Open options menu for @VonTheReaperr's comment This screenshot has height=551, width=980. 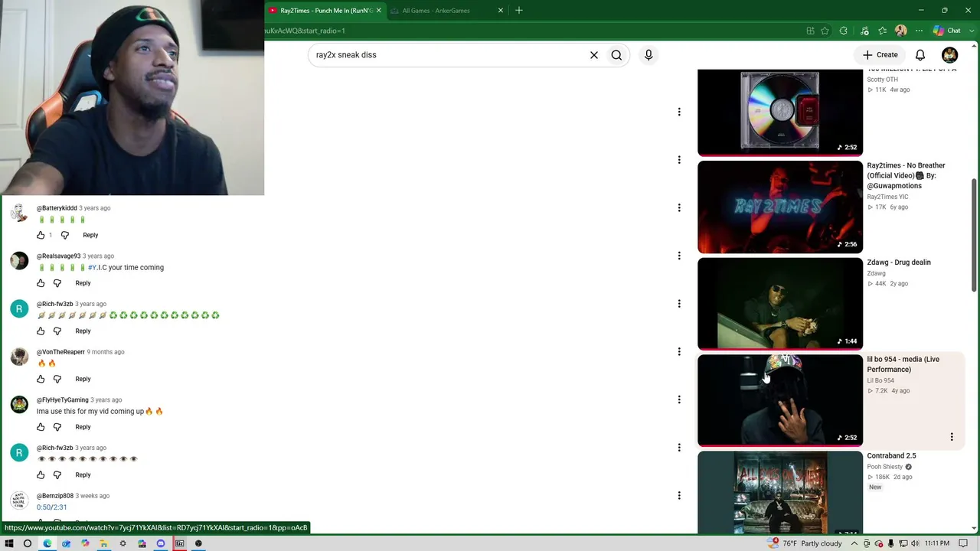tap(678, 352)
